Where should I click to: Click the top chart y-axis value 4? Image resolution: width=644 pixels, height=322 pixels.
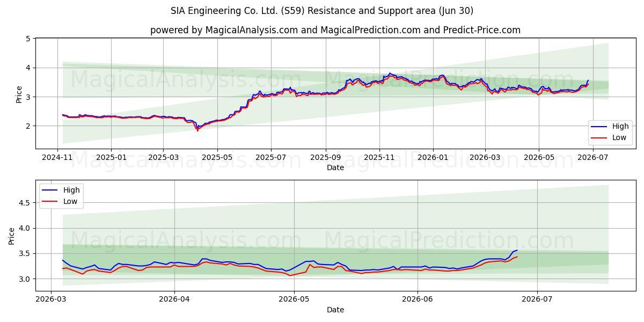pyautogui.click(x=28, y=68)
